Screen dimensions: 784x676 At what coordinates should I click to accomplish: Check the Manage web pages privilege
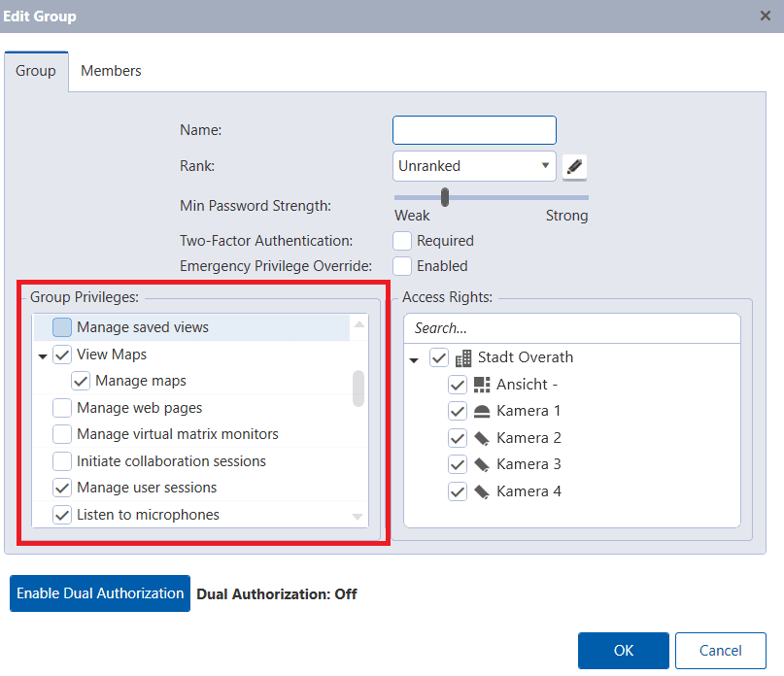click(62, 408)
